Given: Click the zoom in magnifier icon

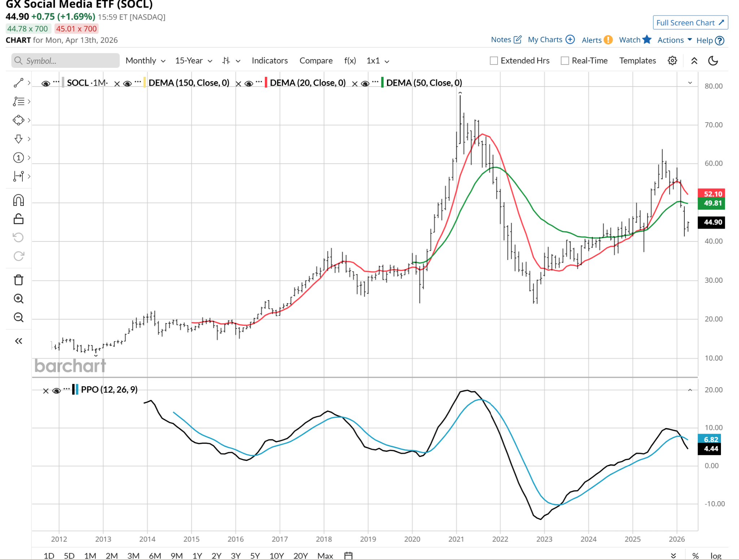Looking at the screenshot, I should (x=18, y=299).
